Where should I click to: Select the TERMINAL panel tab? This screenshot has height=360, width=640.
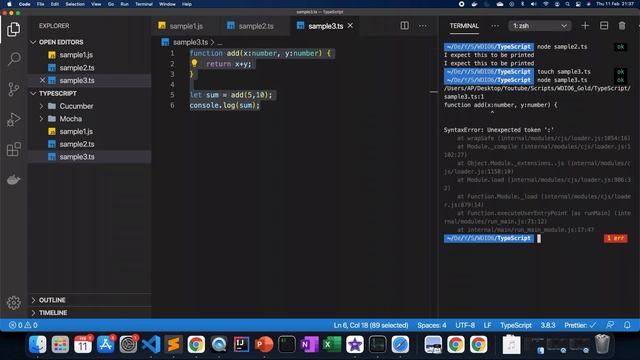click(x=464, y=26)
